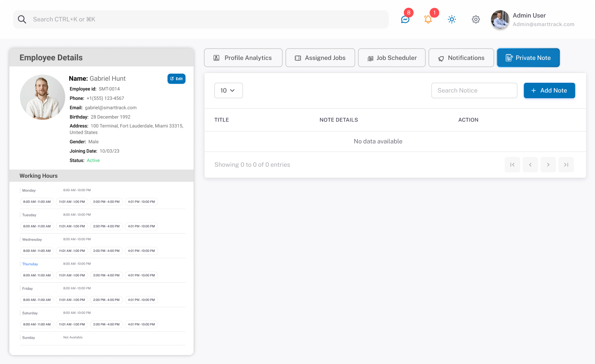Switch to the Profile Analytics tab

[243, 58]
